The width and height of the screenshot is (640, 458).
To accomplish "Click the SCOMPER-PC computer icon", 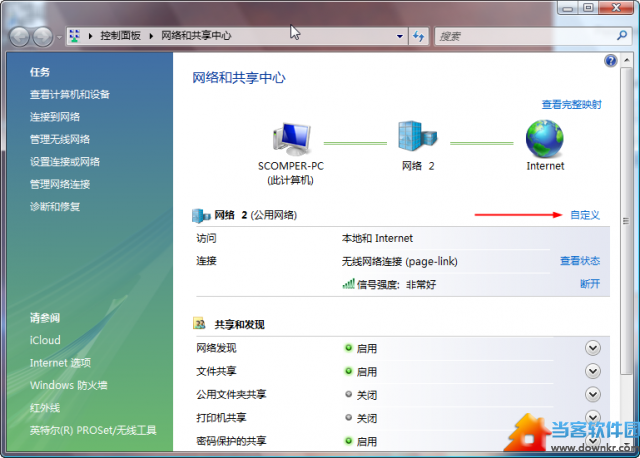I will coord(291,139).
